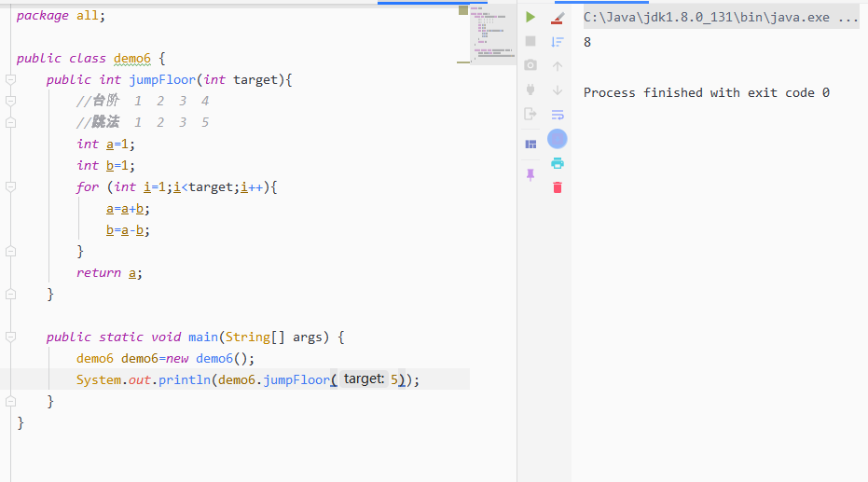Click the code minimap thumbnail preview
Image resolution: width=868 pixels, height=482 pixels.
point(492,34)
